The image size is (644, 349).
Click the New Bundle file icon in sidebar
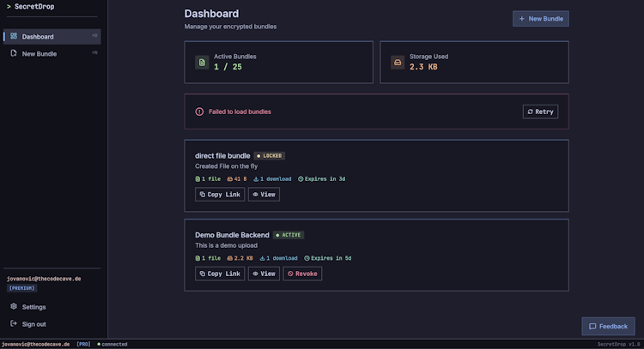tap(14, 53)
